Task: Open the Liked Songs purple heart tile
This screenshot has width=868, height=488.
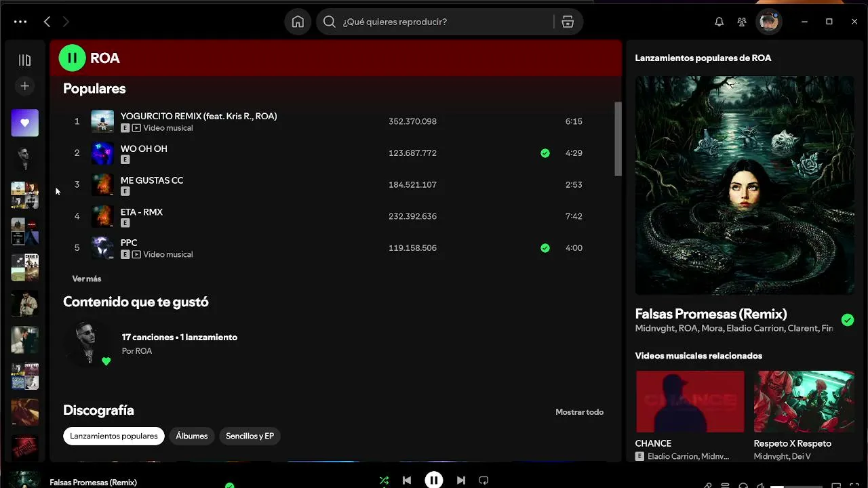Action: [x=25, y=123]
